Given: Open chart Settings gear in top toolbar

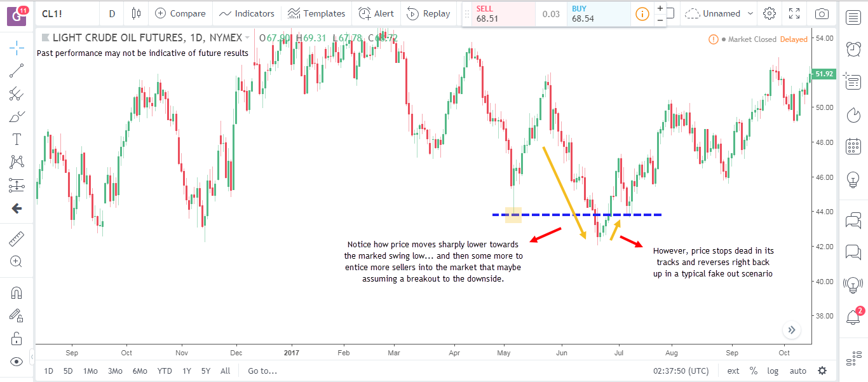Looking at the screenshot, I should point(770,13).
